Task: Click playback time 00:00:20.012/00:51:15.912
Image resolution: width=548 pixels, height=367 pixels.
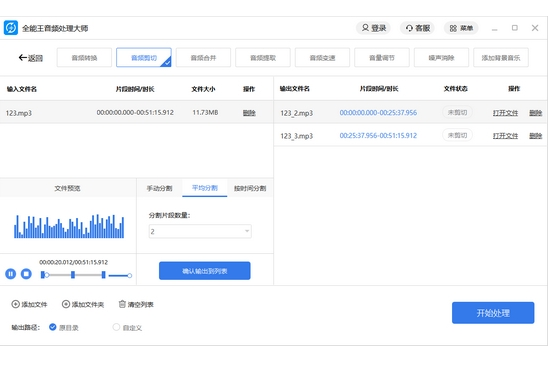Action: pos(73,262)
